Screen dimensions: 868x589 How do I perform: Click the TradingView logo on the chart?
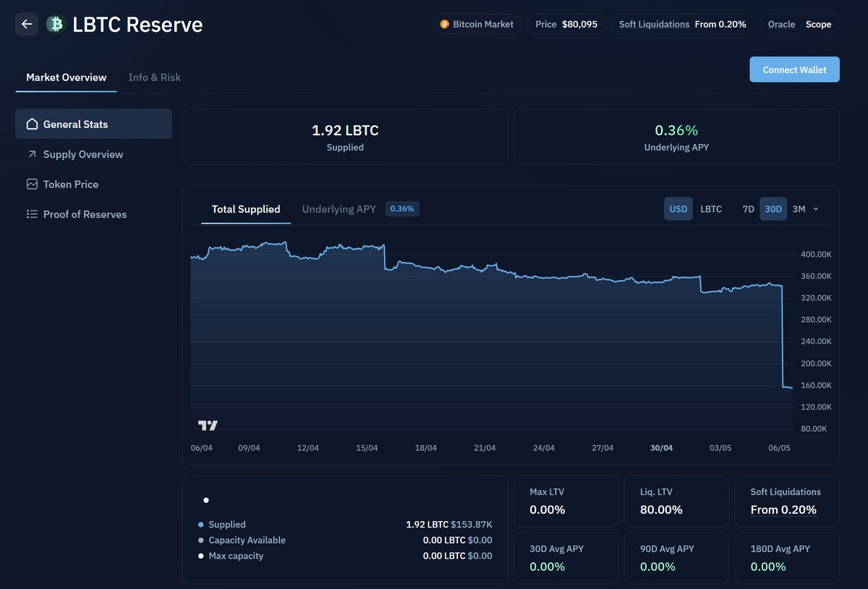[x=208, y=425]
